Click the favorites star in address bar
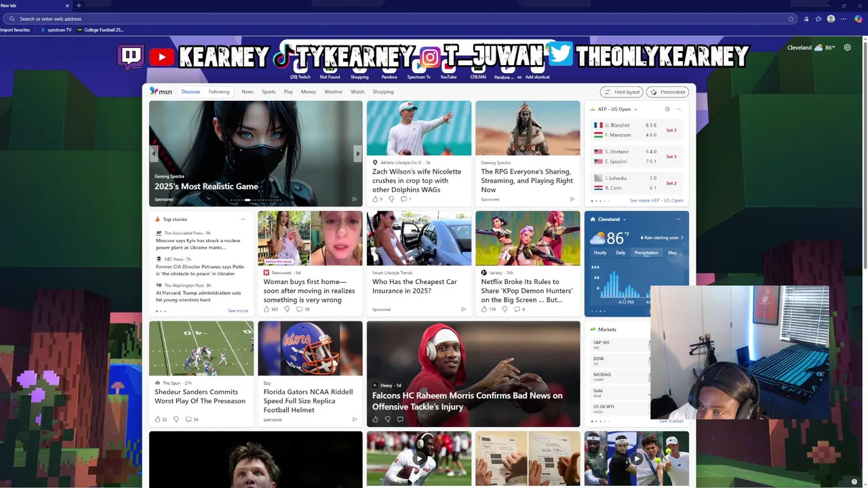The width and height of the screenshot is (868, 488). pyautogui.click(x=791, y=19)
